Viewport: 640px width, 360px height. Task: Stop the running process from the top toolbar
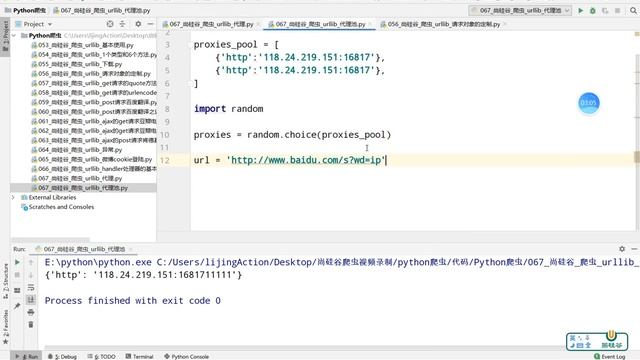(617, 11)
